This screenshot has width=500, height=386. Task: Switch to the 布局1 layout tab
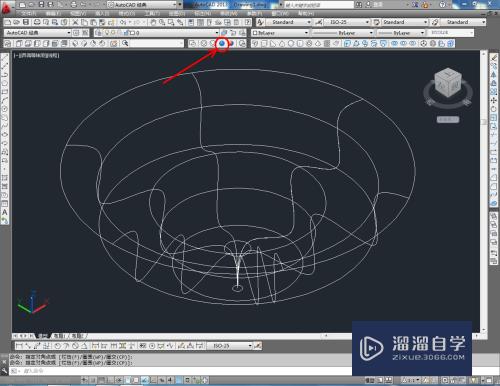(59, 336)
